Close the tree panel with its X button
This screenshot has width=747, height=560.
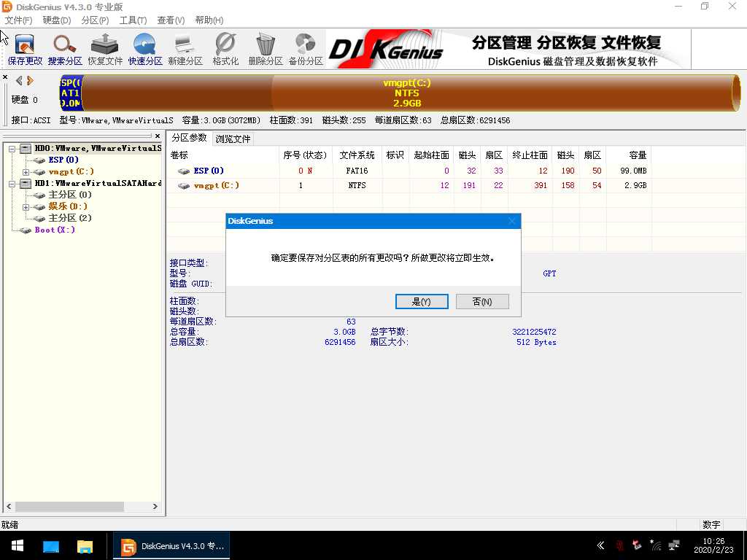(x=158, y=136)
